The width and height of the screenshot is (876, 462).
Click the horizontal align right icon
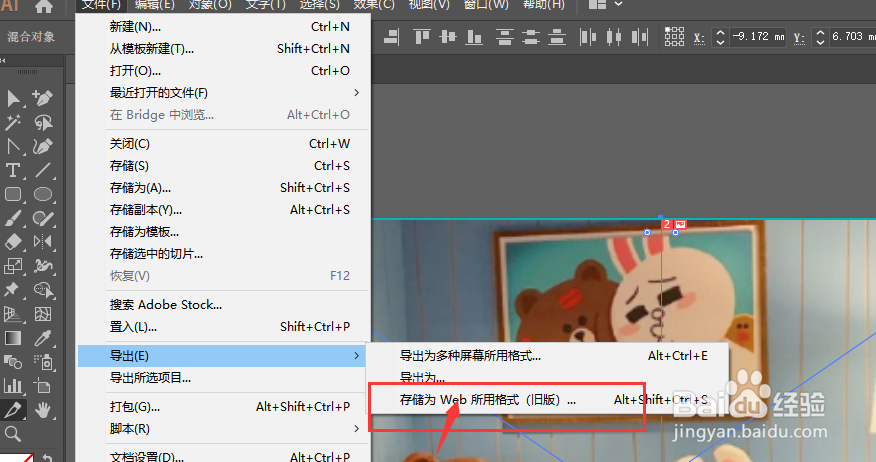coord(392,37)
